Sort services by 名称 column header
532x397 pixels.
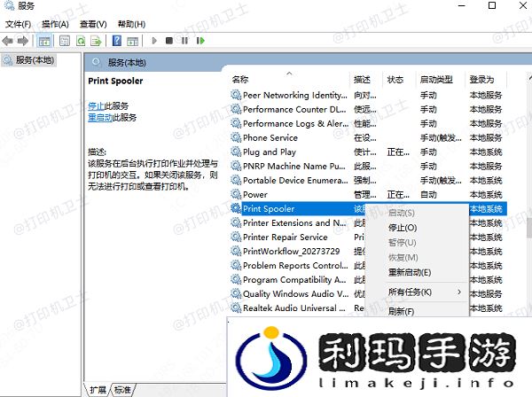pyautogui.click(x=241, y=80)
